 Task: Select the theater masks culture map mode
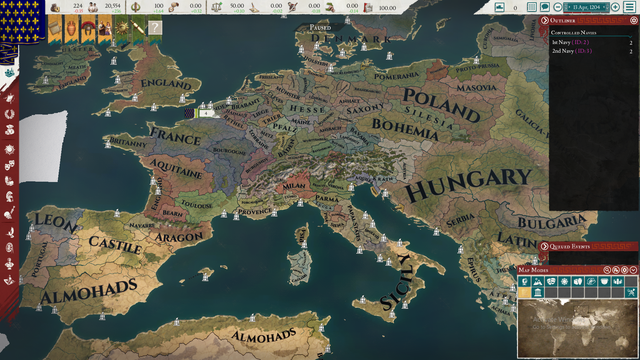tap(551, 281)
